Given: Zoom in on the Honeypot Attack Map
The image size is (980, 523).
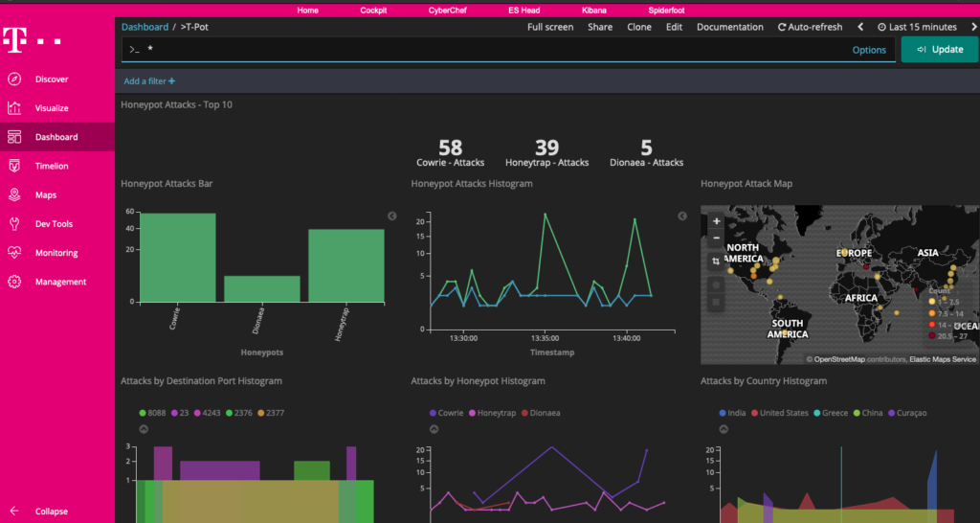Looking at the screenshot, I should pyautogui.click(x=717, y=221).
